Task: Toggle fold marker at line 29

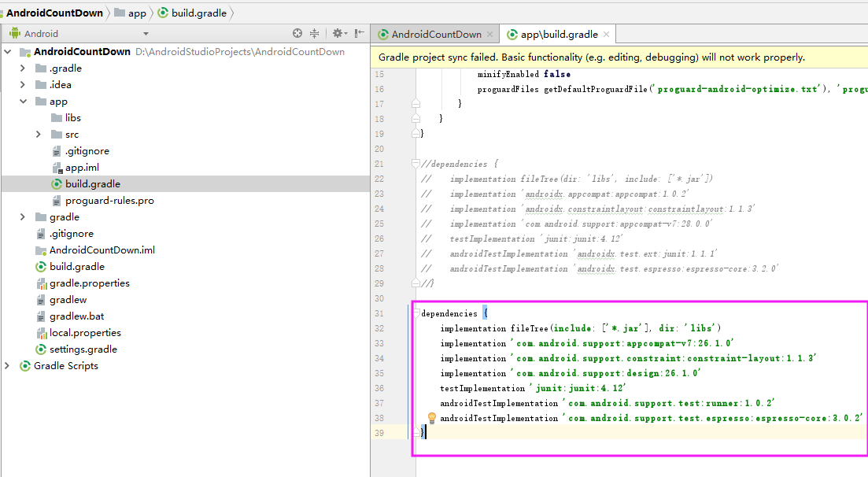Action: pos(416,283)
